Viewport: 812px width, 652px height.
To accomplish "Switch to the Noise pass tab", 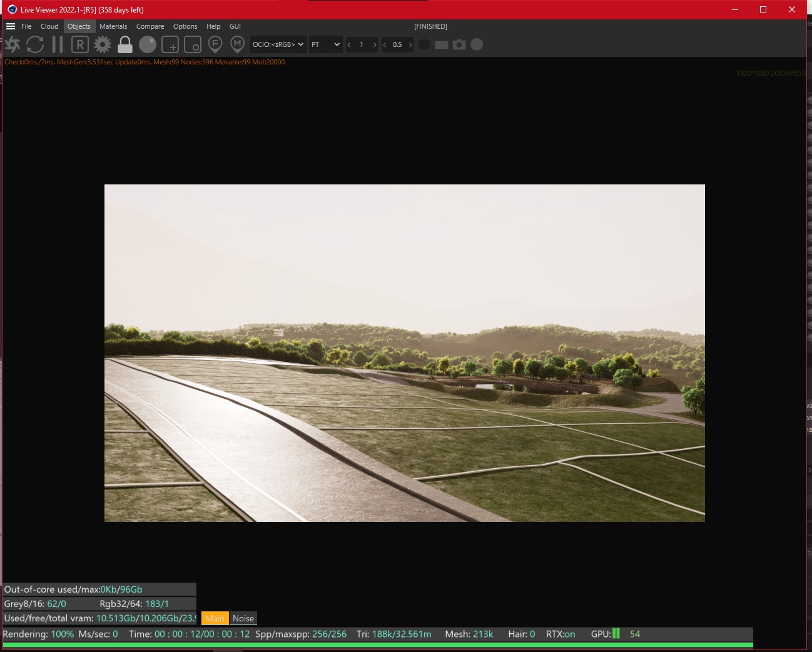I will [243, 618].
